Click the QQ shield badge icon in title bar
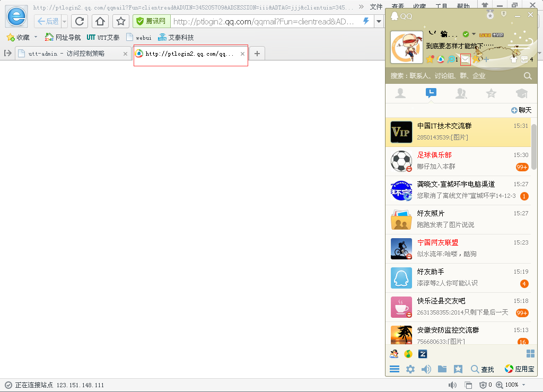This screenshot has width=543, height=392. coord(504,14)
